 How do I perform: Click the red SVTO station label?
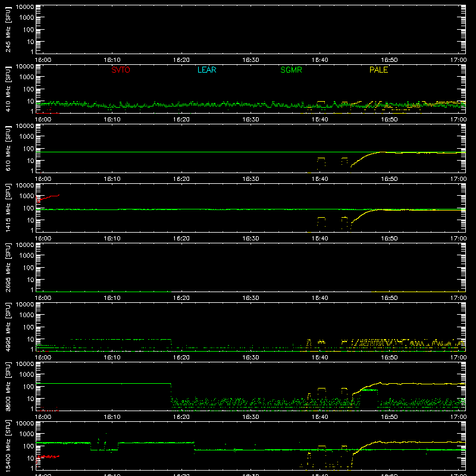click(x=121, y=70)
